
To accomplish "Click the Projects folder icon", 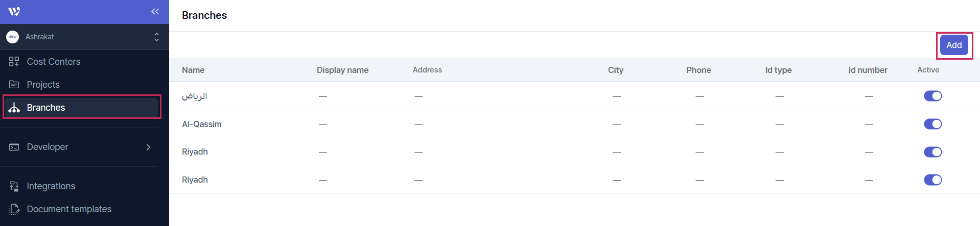I will coord(14,85).
